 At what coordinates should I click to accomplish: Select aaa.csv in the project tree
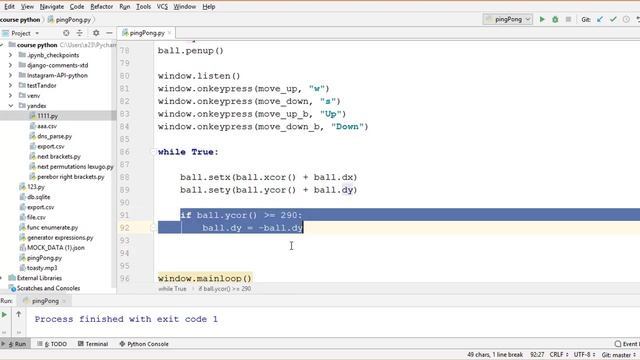(x=47, y=126)
